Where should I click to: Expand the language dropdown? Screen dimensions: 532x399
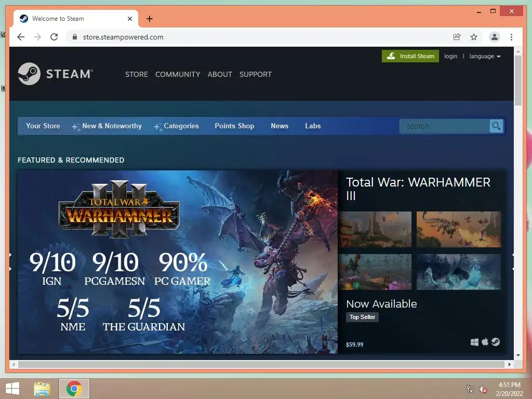[485, 56]
